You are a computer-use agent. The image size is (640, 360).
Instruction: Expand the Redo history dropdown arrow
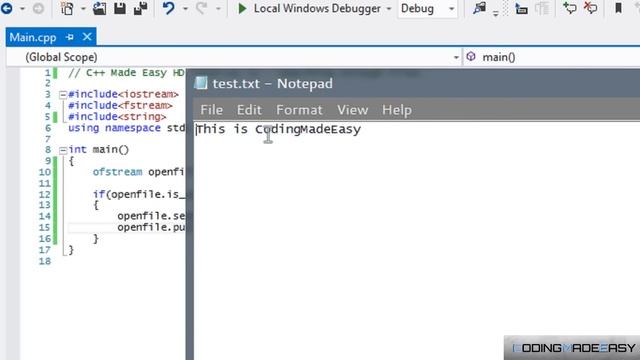point(218,9)
